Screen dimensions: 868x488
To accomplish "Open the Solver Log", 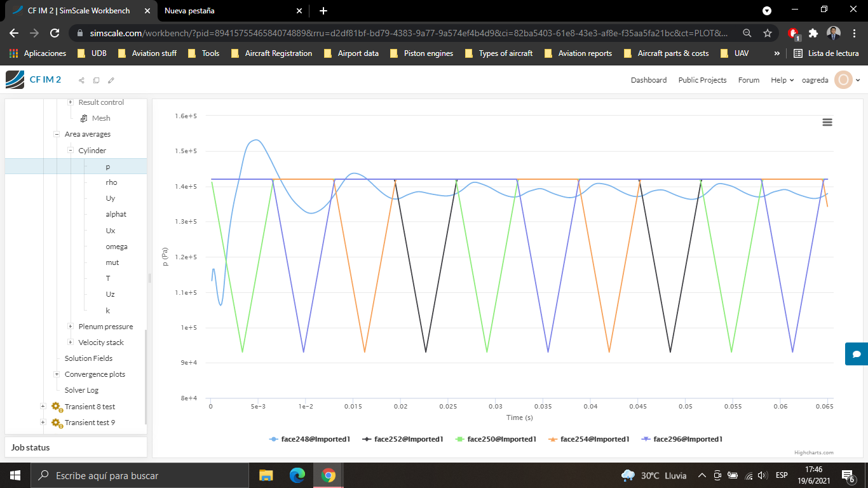I will (x=81, y=390).
